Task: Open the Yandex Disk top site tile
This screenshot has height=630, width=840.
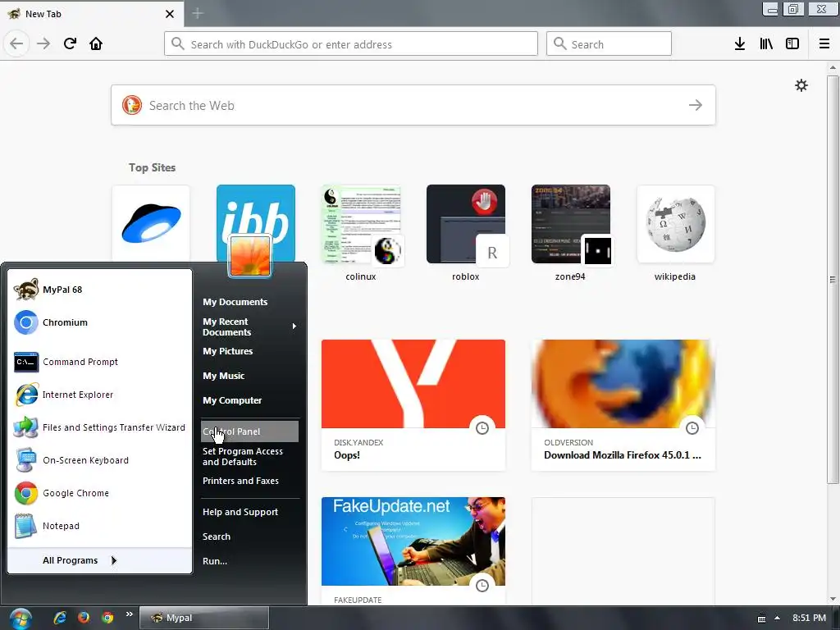Action: pyautogui.click(x=151, y=223)
